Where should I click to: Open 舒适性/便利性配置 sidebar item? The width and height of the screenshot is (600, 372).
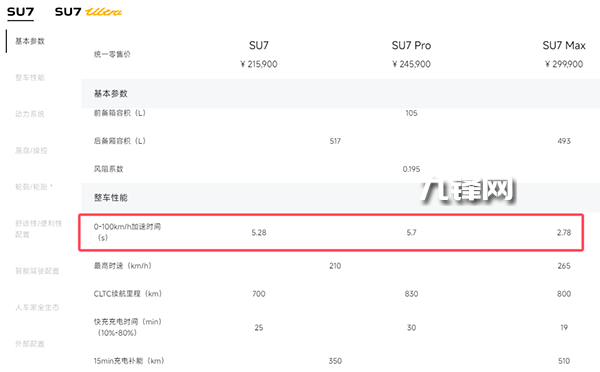[39, 228]
